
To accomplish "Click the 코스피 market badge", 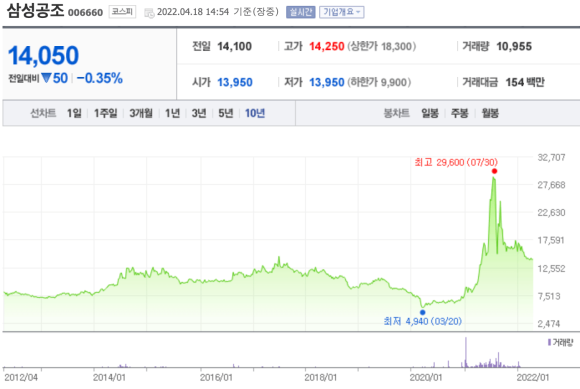I will coord(122,12).
